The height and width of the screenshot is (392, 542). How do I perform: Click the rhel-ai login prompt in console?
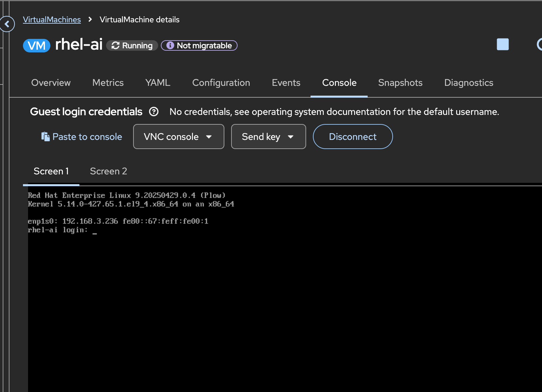(62, 230)
